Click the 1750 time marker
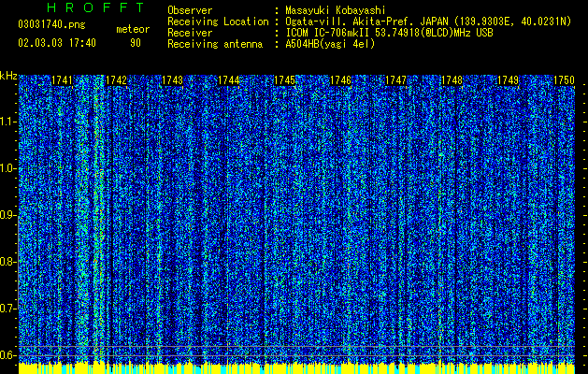 coord(564,80)
